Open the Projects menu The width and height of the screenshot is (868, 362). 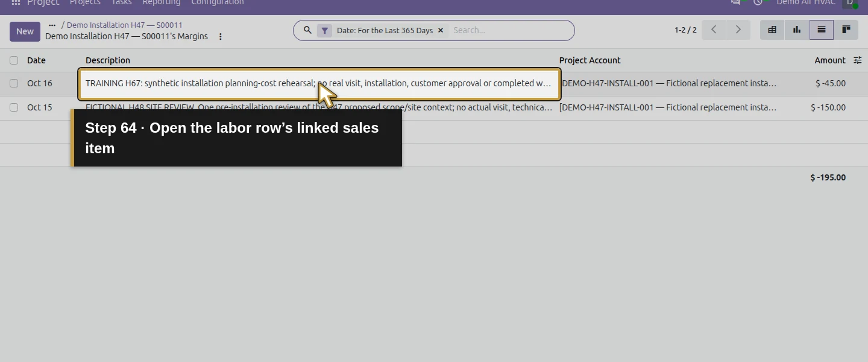point(85,2)
